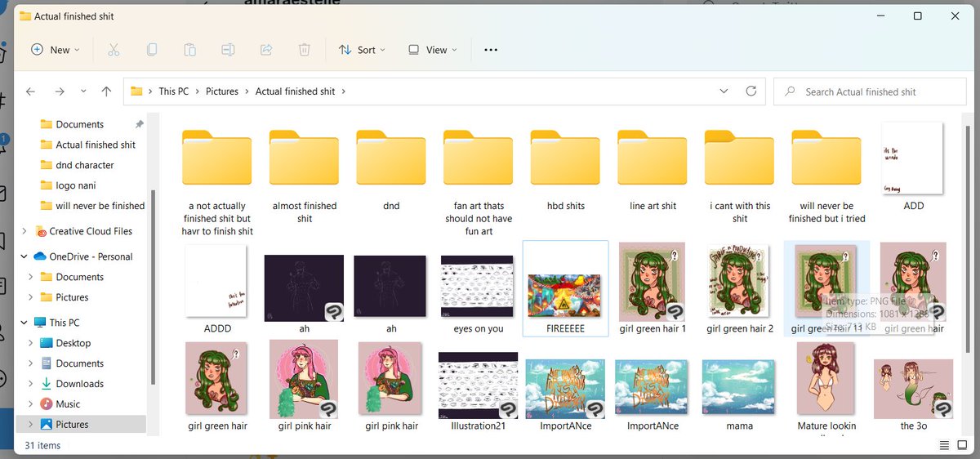The width and height of the screenshot is (980, 459).
Task: Click the Cut scissors icon
Action: [114, 50]
